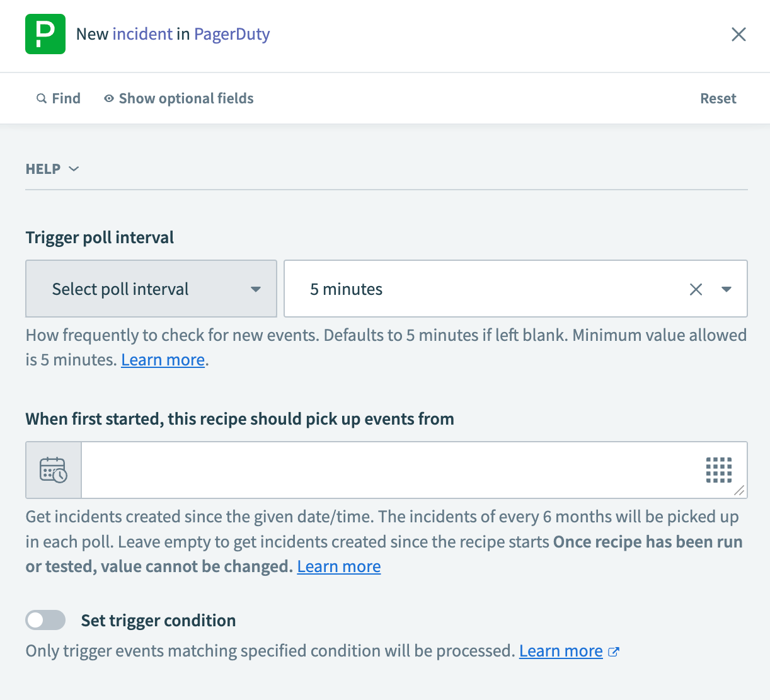Screen dimensions: 770x700
Task: Turn on Show optional fields
Action: (x=186, y=98)
